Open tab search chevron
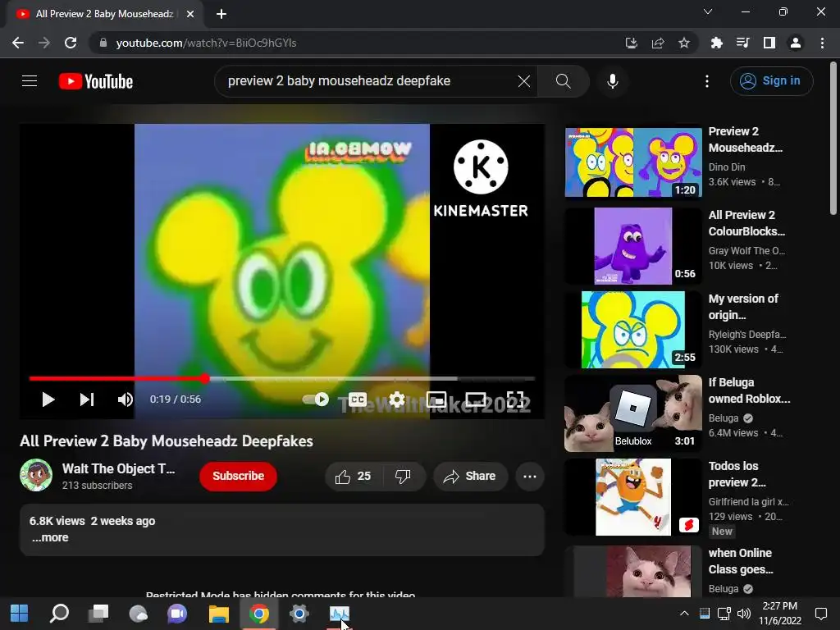The image size is (840, 630). tap(708, 11)
